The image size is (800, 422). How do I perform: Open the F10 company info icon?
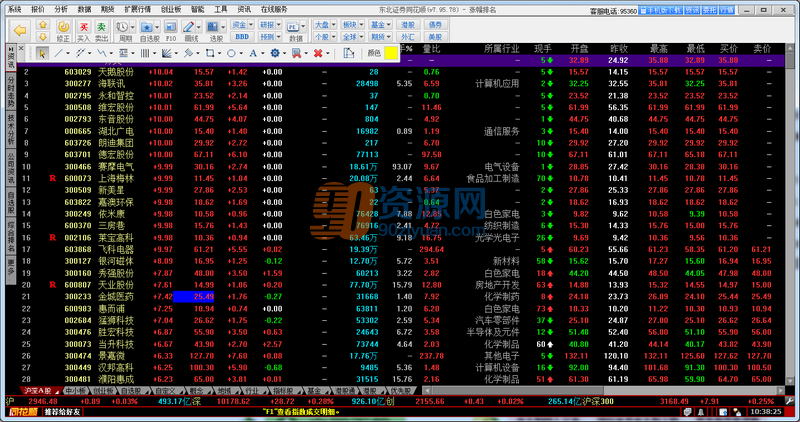171,27
